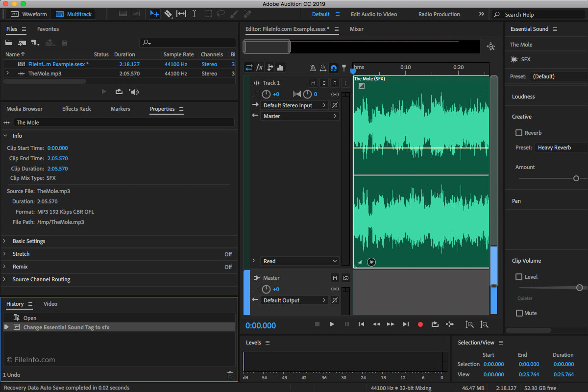Viewport: 588px width, 392px height.
Task: Add a marker using the marker icon
Action: [x=343, y=68]
